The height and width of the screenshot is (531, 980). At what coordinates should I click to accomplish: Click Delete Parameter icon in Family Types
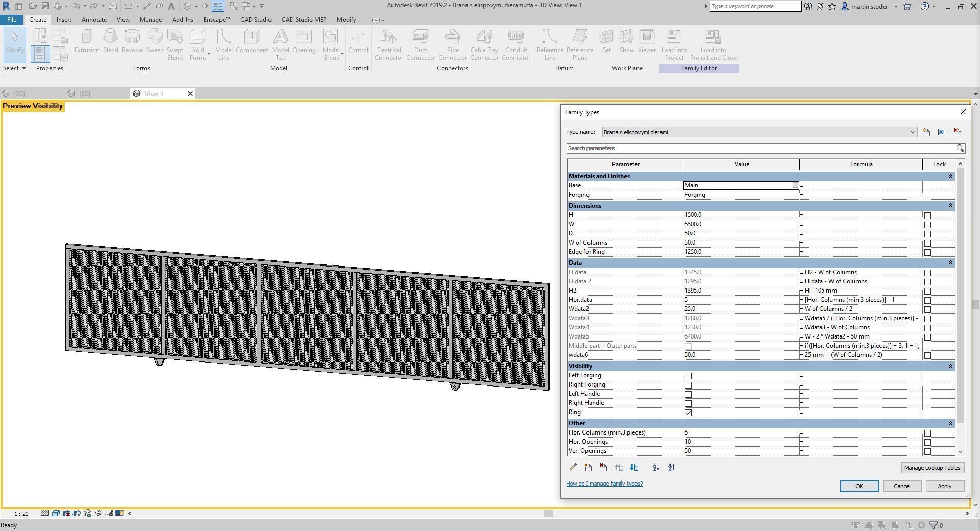coord(603,467)
